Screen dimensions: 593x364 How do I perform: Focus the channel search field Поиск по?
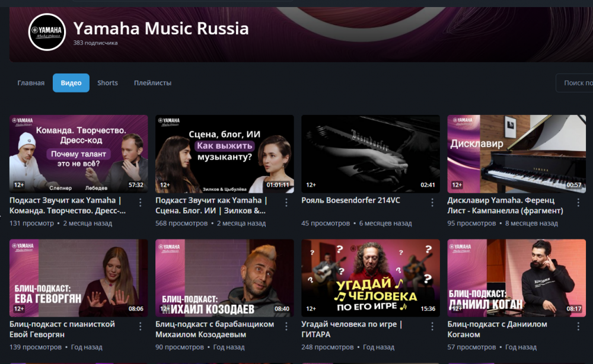(x=575, y=83)
